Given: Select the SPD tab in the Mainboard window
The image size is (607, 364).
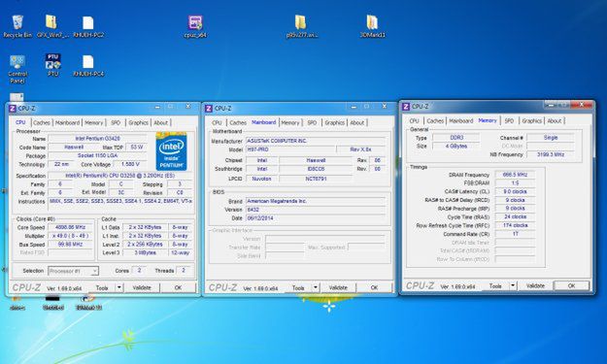Looking at the screenshot, I should (x=312, y=122).
